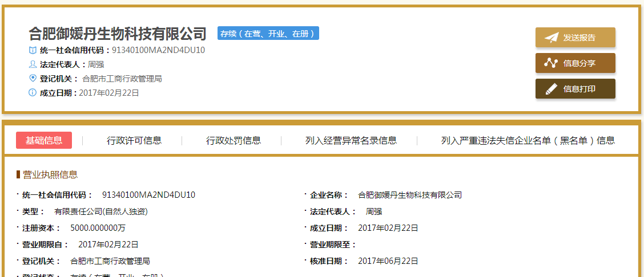The height and width of the screenshot is (277, 644).
Task: Select the 基础信息 tab
Action: pos(44,140)
